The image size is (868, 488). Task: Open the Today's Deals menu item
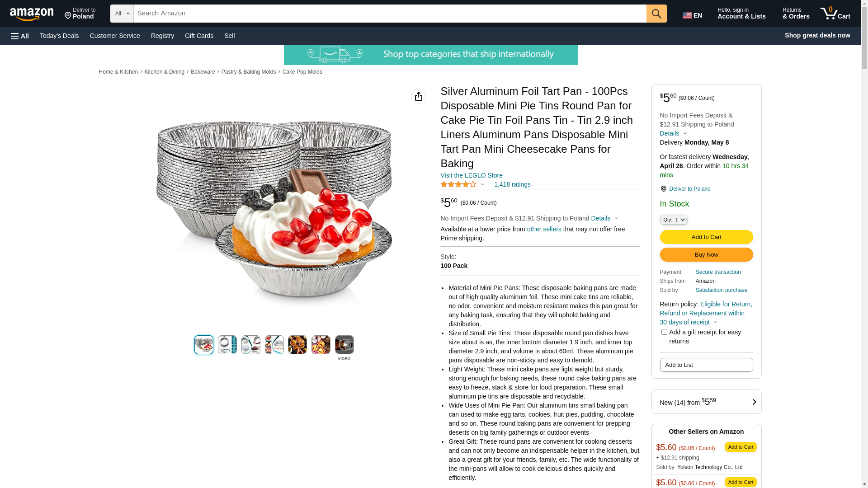click(59, 36)
